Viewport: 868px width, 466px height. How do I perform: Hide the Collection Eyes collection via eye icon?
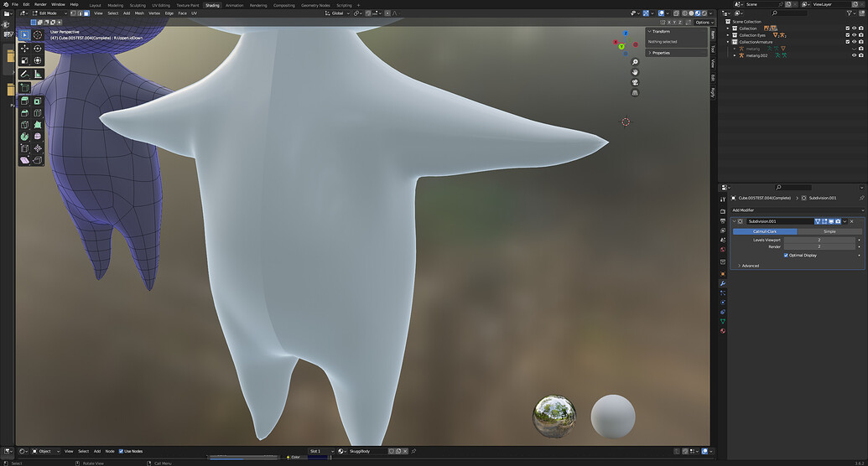coord(854,35)
